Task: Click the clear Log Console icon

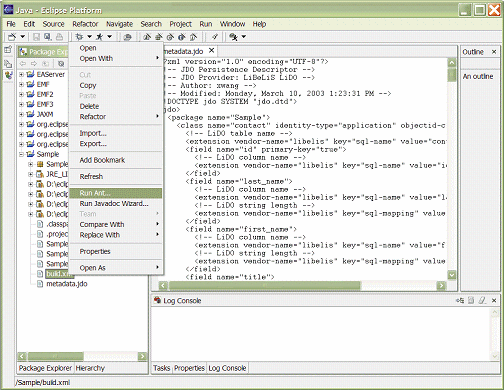Action: 482,300
